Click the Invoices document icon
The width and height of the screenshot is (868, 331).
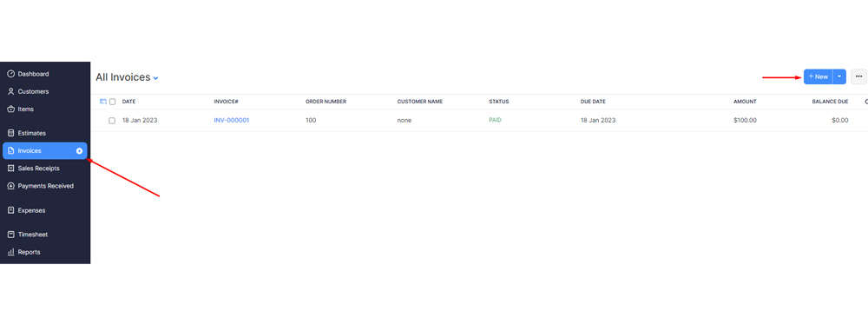10,151
